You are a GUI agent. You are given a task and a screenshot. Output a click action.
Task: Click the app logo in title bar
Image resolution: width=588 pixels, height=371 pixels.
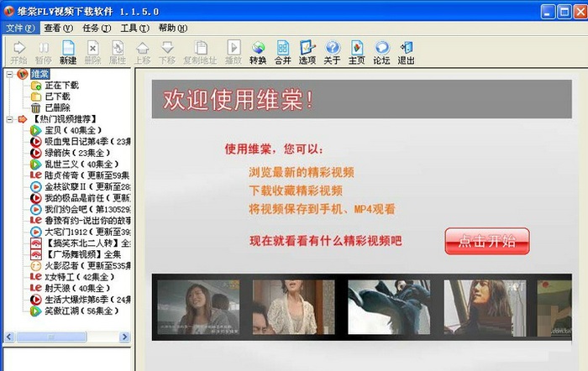pyautogui.click(x=8, y=11)
